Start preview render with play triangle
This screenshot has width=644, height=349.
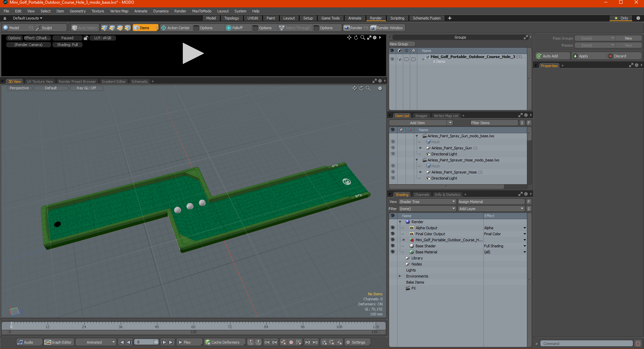click(193, 53)
